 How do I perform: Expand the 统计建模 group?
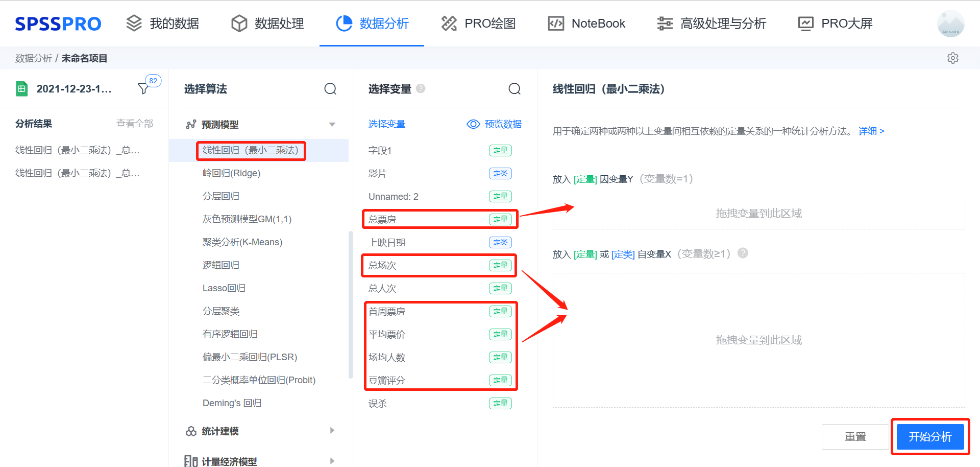click(332, 431)
